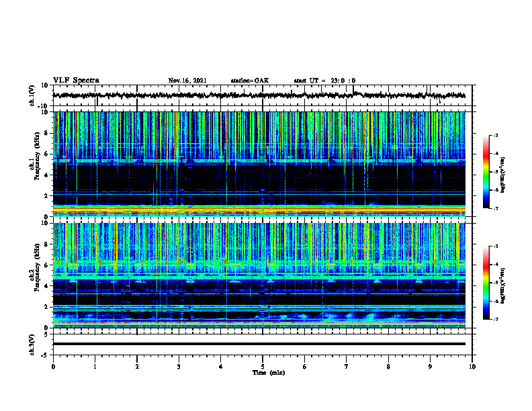Click time axis tick label "3"
This screenshot has width=532, height=411.
click(179, 367)
